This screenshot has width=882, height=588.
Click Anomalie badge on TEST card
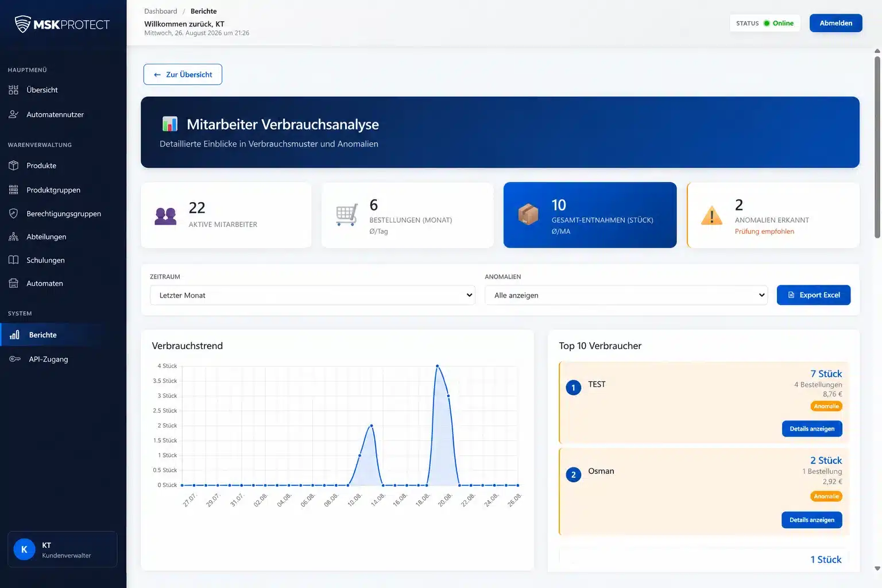pyautogui.click(x=826, y=406)
